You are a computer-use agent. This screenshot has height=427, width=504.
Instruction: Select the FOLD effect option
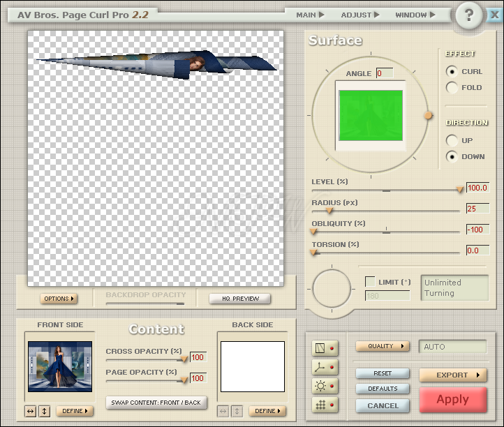452,87
